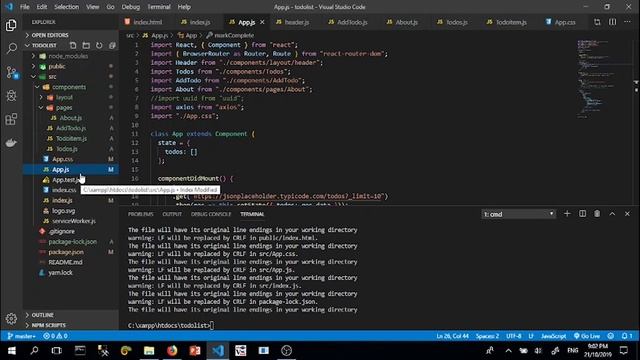The width and height of the screenshot is (640, 360).
Task: Click Ln 26, Col 44 in status bar
Action: (452, 336)
